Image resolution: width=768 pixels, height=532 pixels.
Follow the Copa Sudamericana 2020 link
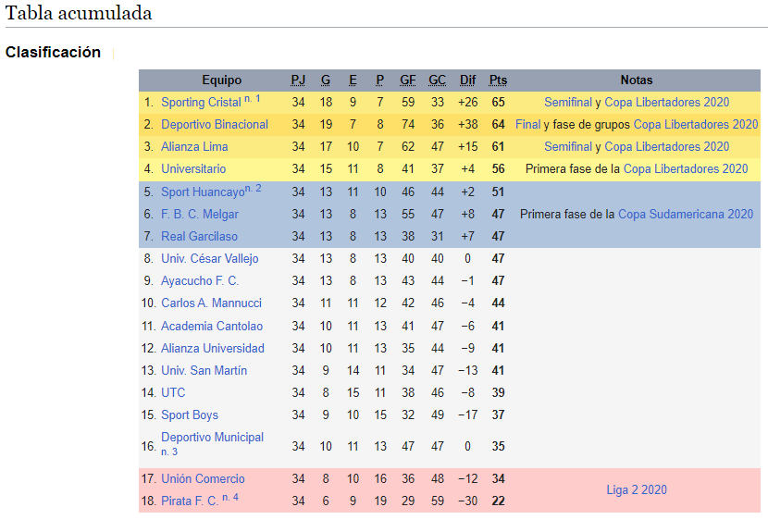pos(686,214)
